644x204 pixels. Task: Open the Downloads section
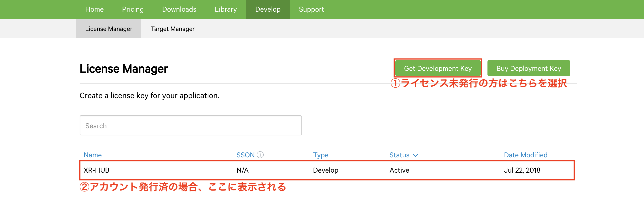179,9
